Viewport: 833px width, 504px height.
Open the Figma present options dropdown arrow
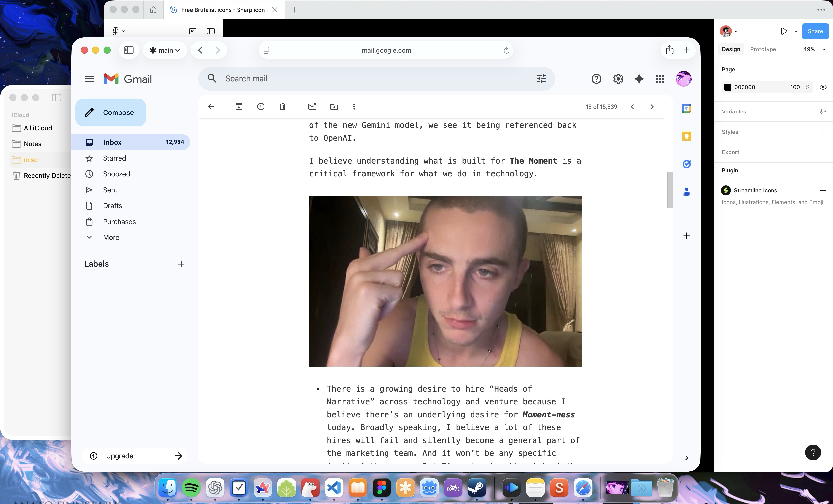click(x=796, y=31)
